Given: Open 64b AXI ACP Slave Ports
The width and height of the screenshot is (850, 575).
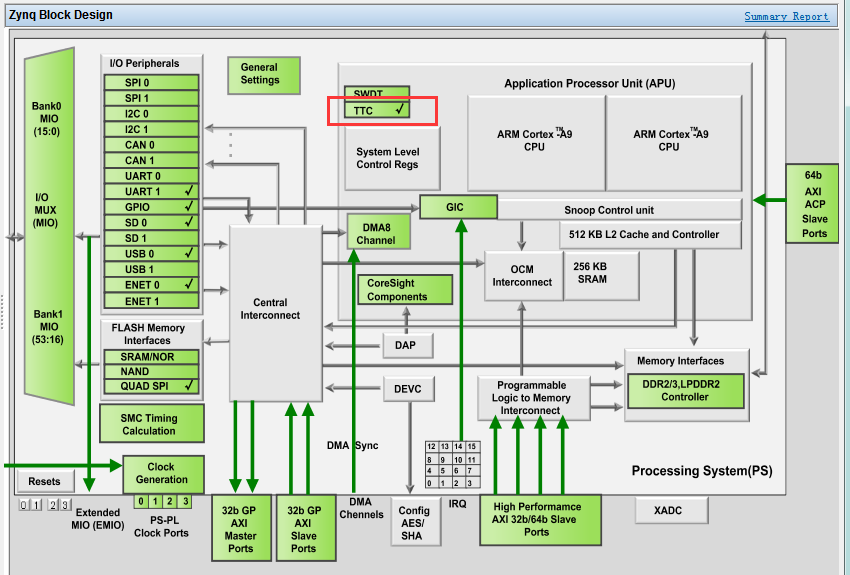Looking at the screenshot, I should tap(812, 204).
